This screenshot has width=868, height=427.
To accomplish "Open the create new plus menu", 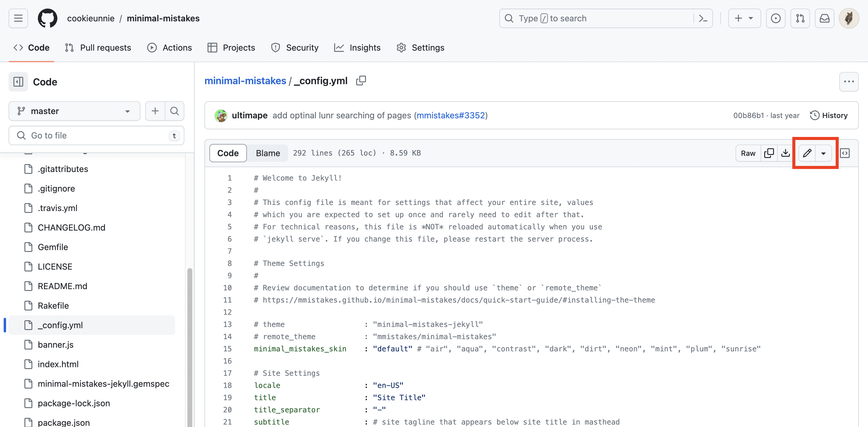I will 744,18.
